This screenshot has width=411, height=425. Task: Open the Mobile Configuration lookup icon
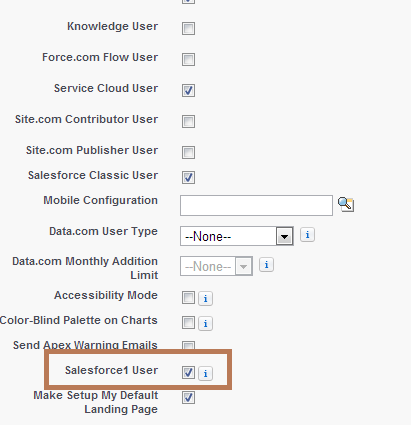346,204
